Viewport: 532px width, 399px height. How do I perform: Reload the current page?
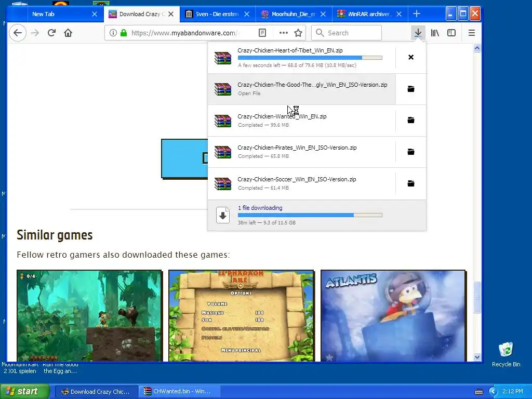click(51, 33)
